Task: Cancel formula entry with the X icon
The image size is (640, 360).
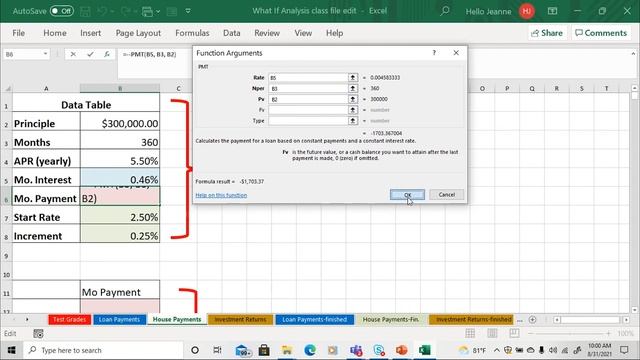Action: (x=73, y=54)
